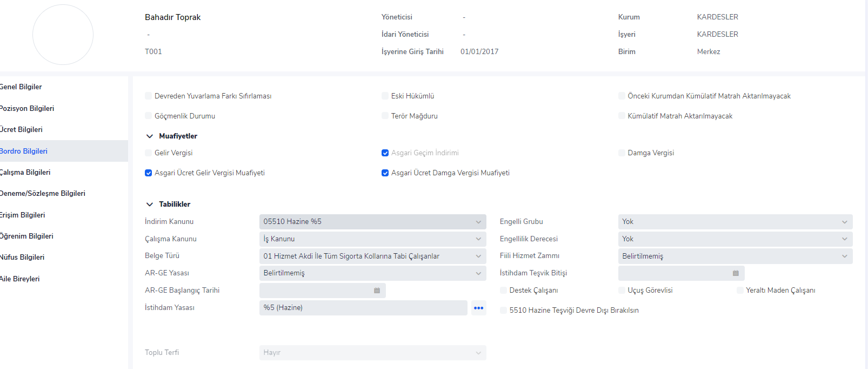
Task: Go to Ücret Bilgileri in the sidebar
Action: coord(22,130)
